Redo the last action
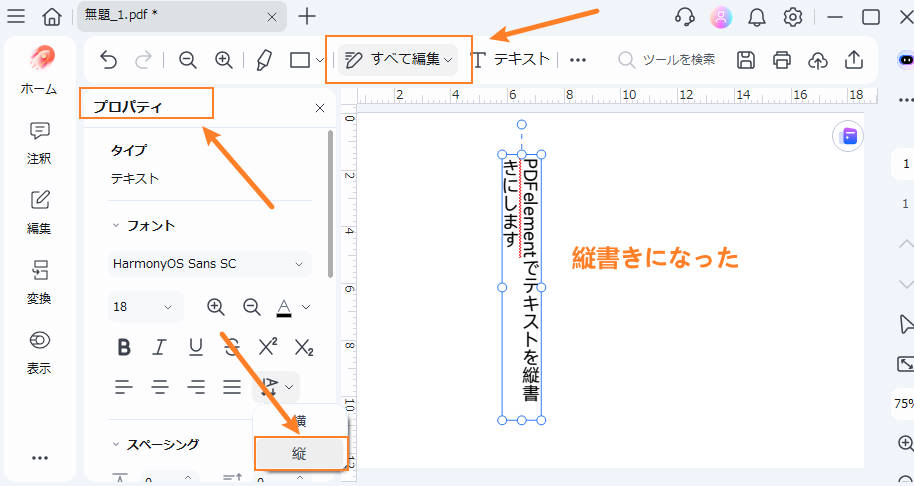This screenshot has width=914, height=486. point(143,59)
